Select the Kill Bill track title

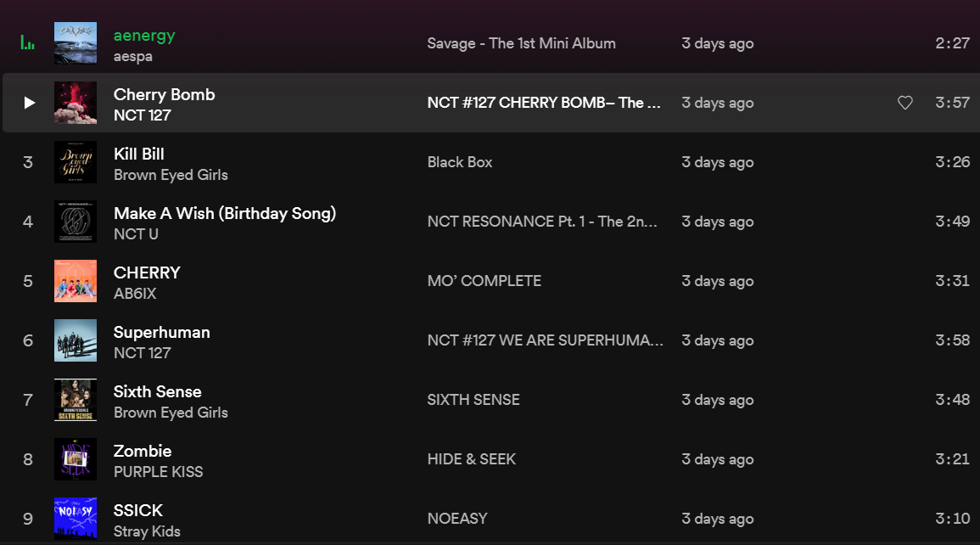point(139,154)
